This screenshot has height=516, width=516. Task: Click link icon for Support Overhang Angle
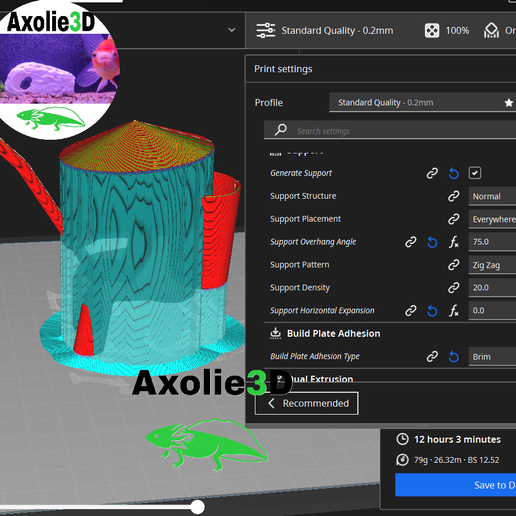(x=411, y=242)
